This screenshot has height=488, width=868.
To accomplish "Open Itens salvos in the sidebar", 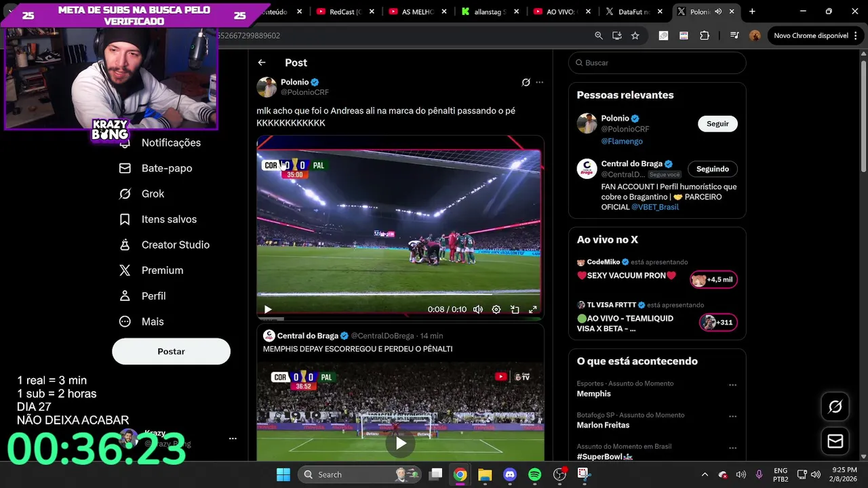I will pos(159,220).
